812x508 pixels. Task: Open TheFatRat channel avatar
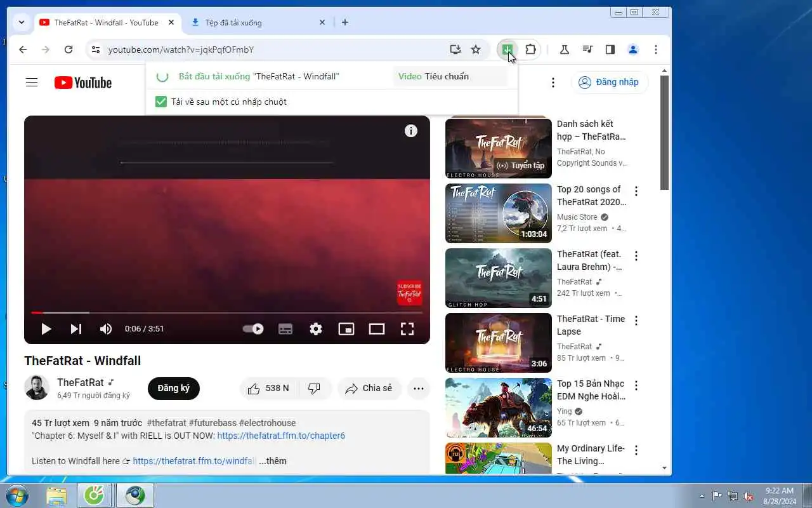(x=37, y=388)
